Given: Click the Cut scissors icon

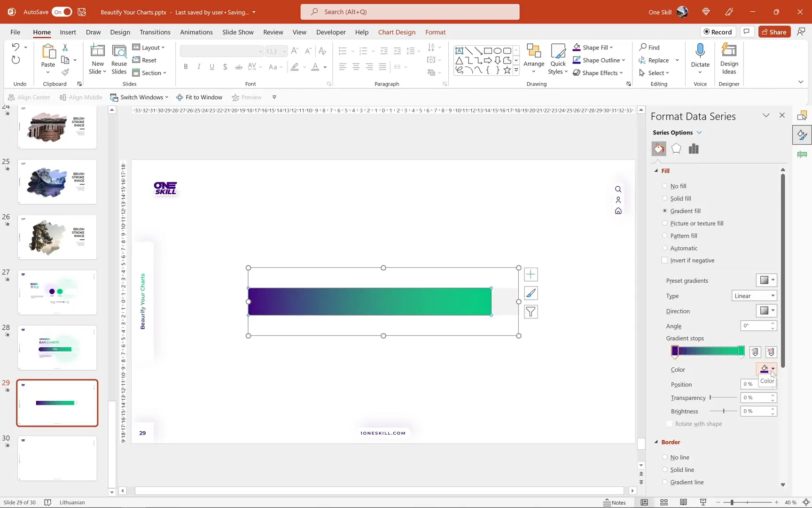Looking at the screenshot, I should 65,48.
